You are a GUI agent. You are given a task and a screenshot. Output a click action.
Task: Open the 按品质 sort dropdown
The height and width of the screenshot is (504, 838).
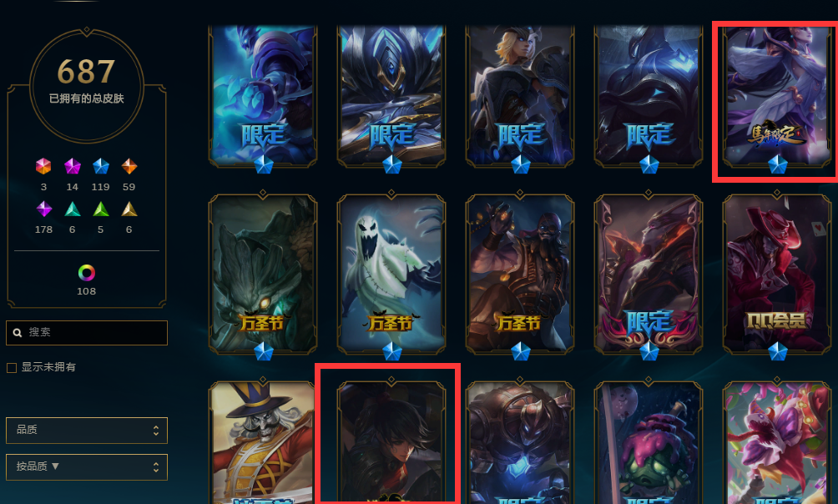click(87, 467)
